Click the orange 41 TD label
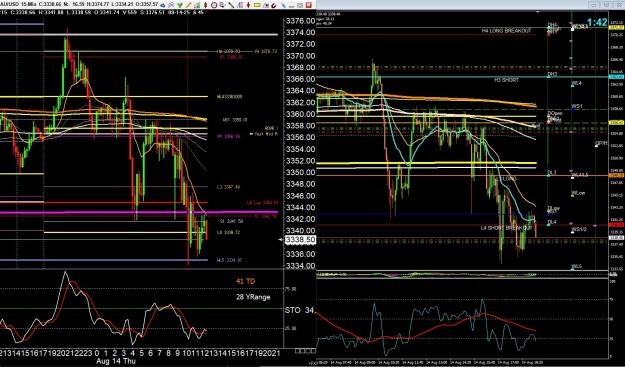 [x=246, y=281]
